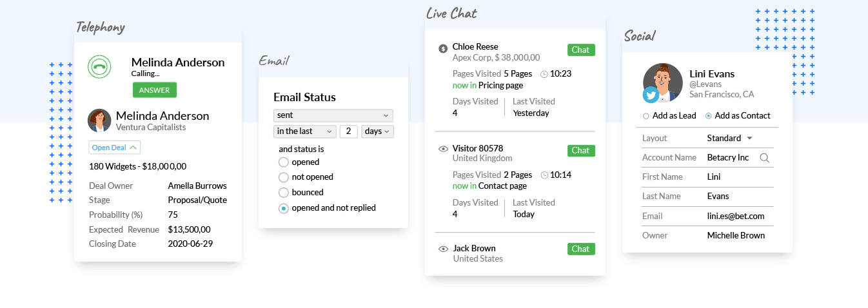
Task: Click the Twitter badge on Lini Evans
Action: coord(651,95)
